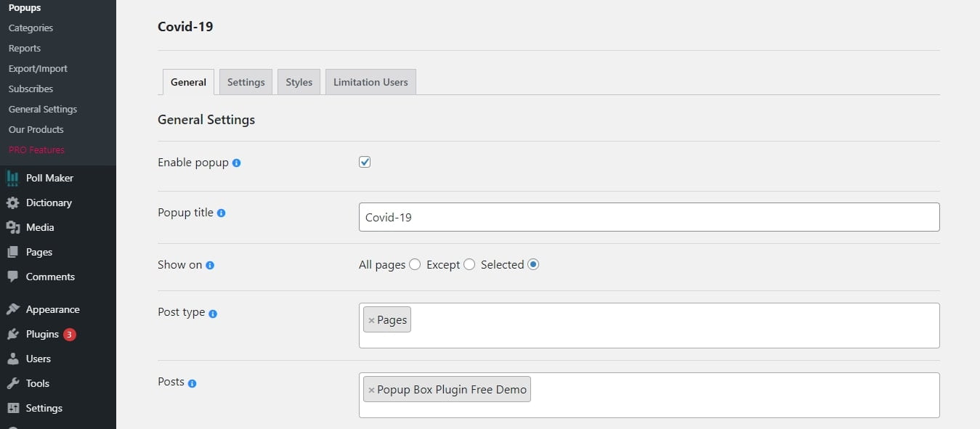Image resolution: width=980 pixels, height=429 pixels.
Task: Open the Posts selection box
Action: point(649,395)
